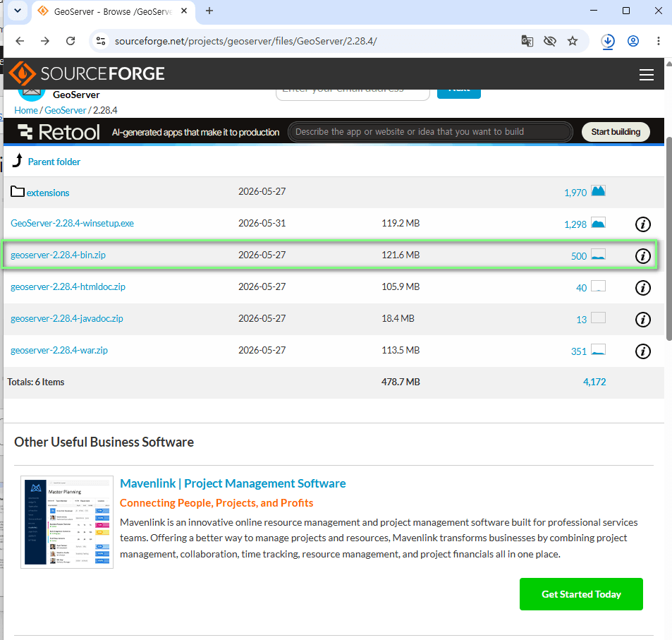The image size is (672, 640).
Task: Select the 119.2 MB size text
Action: click(401, 223)
